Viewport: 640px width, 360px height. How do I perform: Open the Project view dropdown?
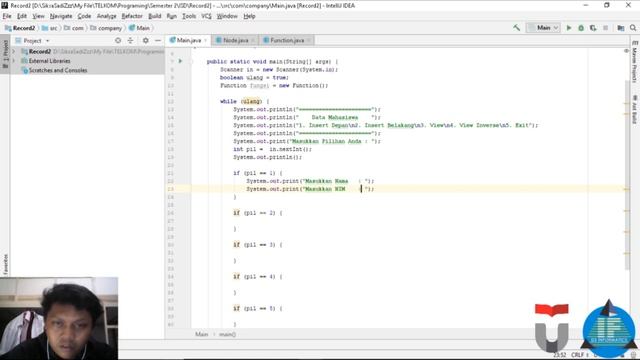(32, 41)
